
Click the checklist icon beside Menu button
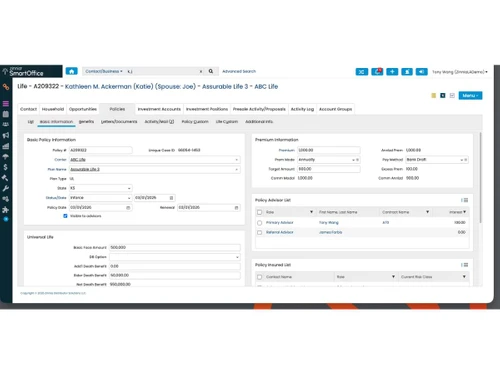452,96
